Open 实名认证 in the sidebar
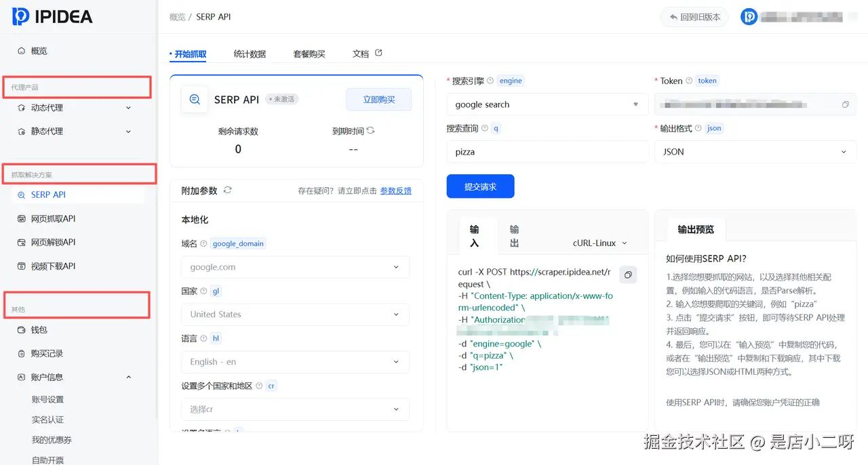 point(47,420)
